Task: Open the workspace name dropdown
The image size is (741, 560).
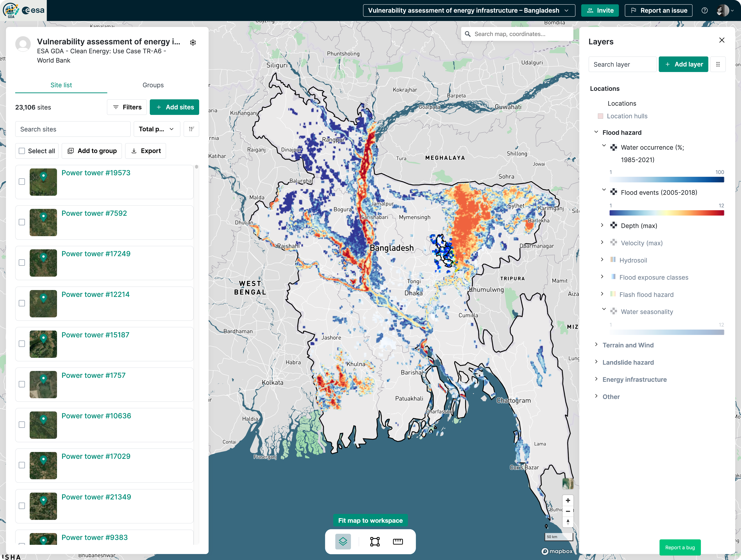Action: pos(469,10)
